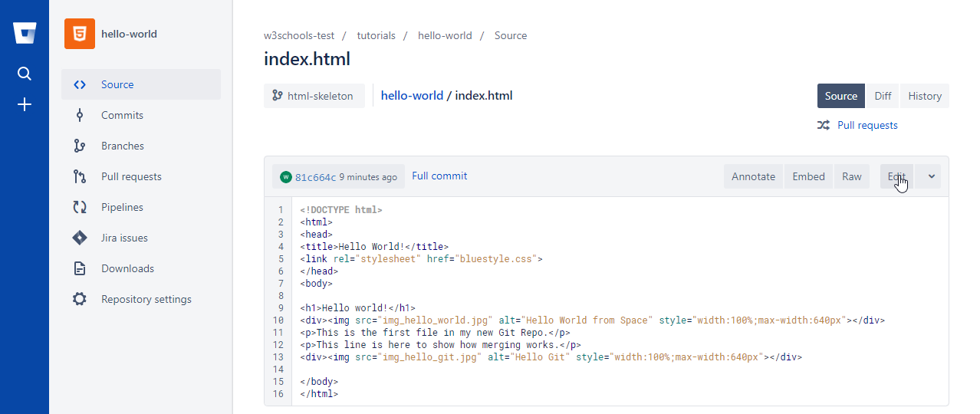Click the Raw button
Image resolution: width=980 pixels, height=414 pixels.
tap(851, 176)
